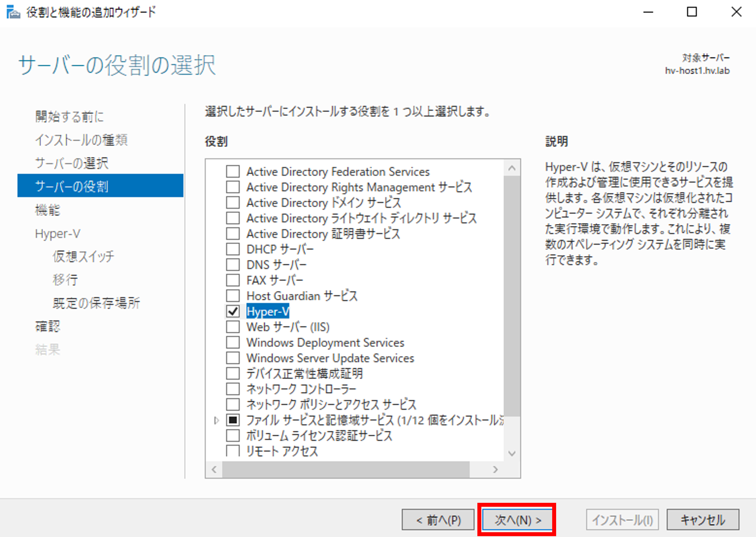This screenshot has height=537, width=756.
Task: Select the Web サーバー (IIS) label
Action: point(288,327)
